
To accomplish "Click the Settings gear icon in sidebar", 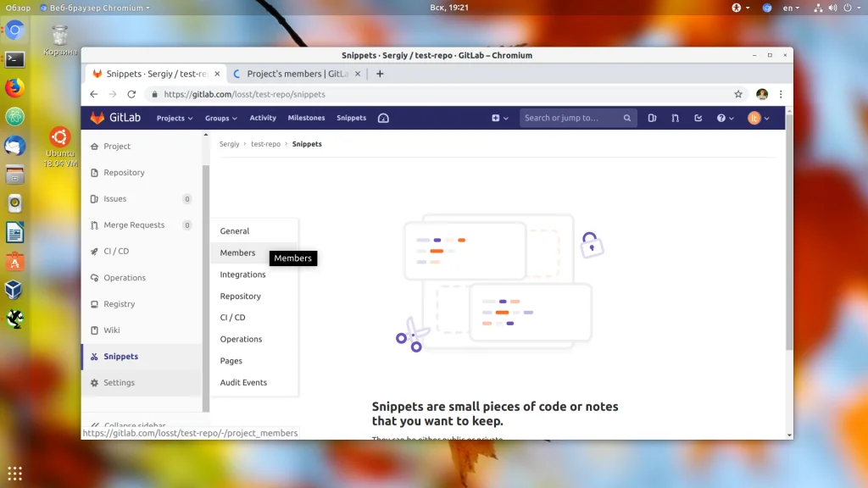I will (94, 383).
